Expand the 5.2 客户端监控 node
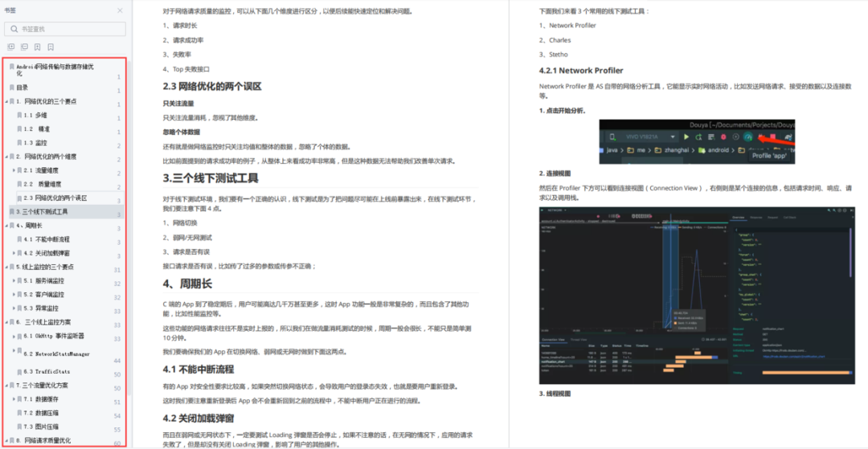 (x=14, y=294)
